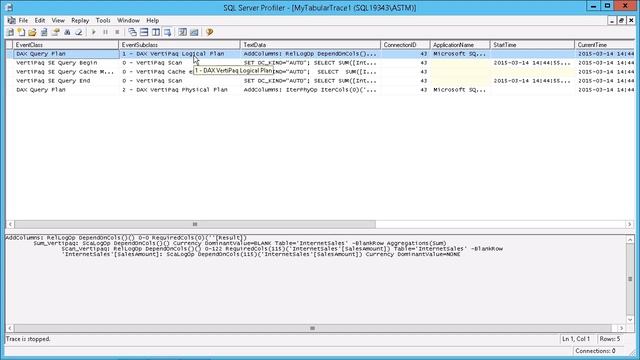Screen dimensions: 640x360
Task: Click the details pane scroll-left arrow
Action: pos(10,328)
